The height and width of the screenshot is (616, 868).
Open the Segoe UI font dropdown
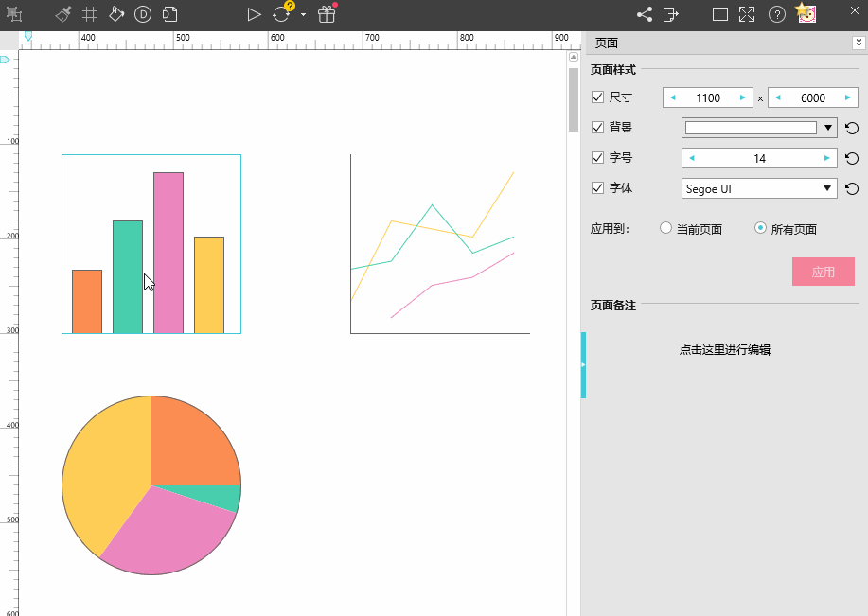(x=759, y=188)
